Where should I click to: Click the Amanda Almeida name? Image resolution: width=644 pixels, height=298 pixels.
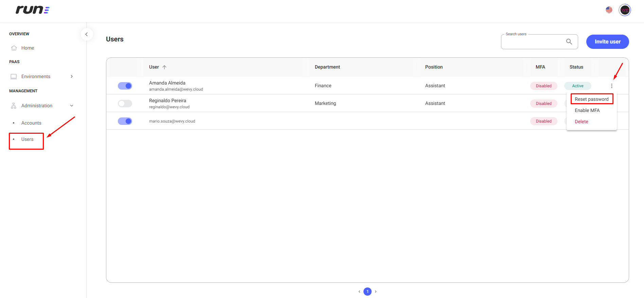pos(167,83)
